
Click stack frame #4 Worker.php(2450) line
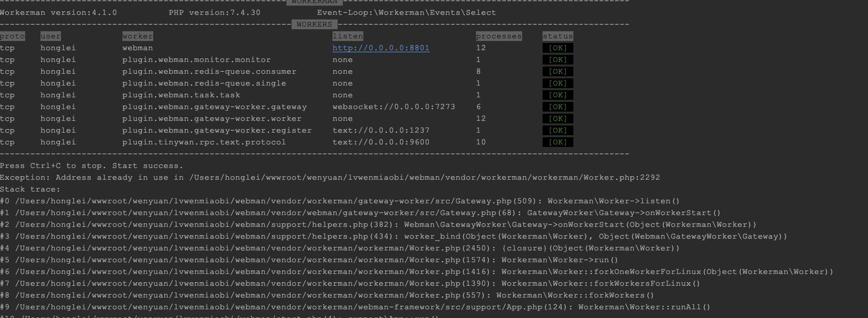(x=340, y=248)
